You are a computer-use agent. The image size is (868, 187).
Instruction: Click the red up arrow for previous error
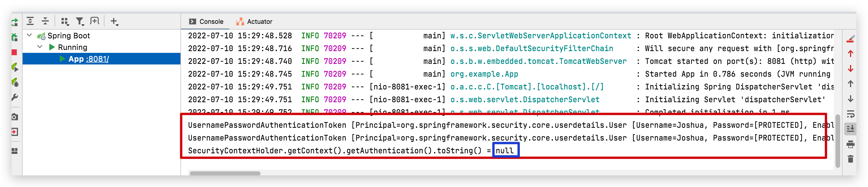pyautogui.click(x=850, y=54)
